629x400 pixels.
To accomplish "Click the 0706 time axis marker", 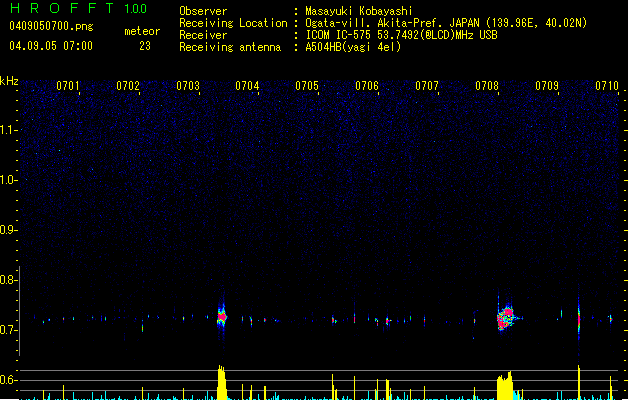I will tap(367, 86).
